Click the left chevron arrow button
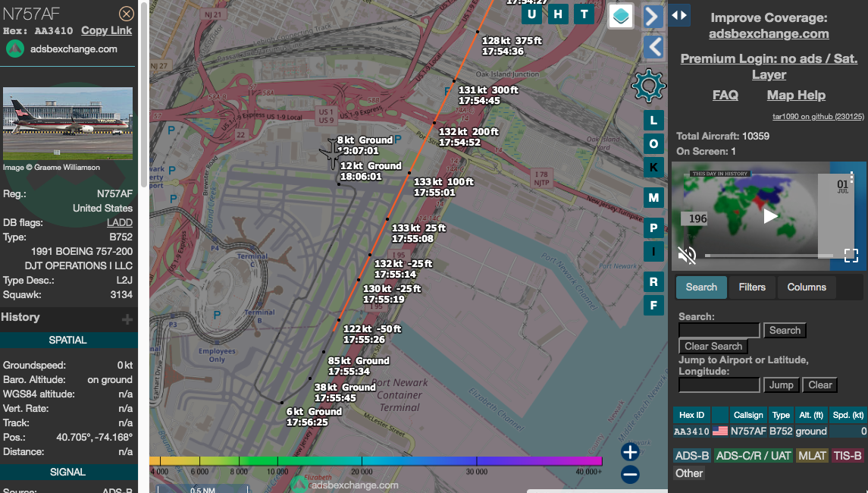868x493 pixels. coord(653,46)
